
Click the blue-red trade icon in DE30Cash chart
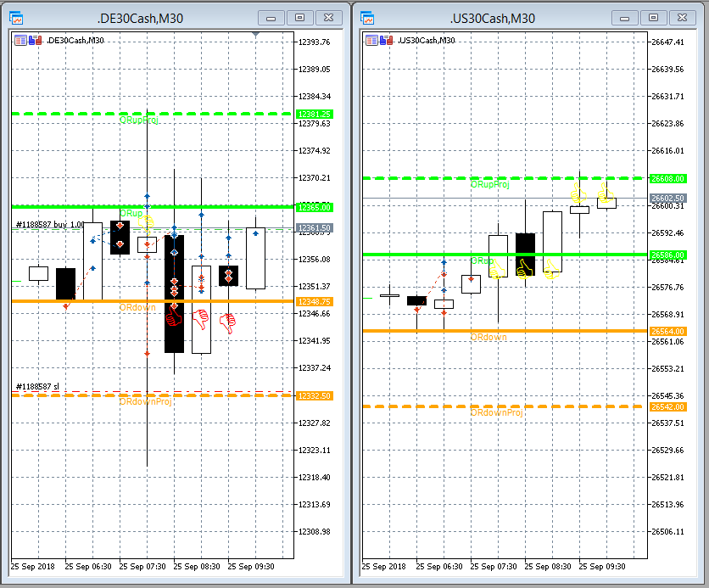[35, 41]
